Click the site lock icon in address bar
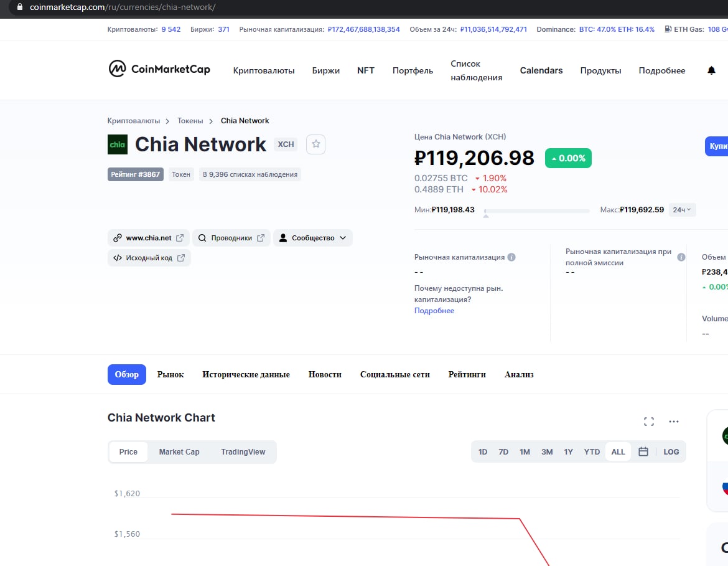 coord(19,7)
